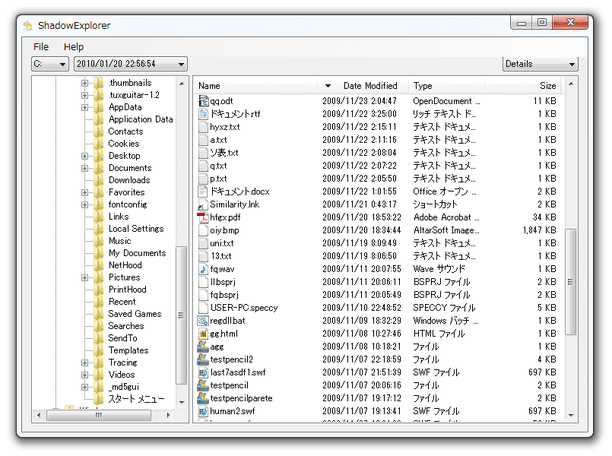This screenshot has height=456, width=612.
Task: Click the agg file icon
Action: (x=203, y=347)
